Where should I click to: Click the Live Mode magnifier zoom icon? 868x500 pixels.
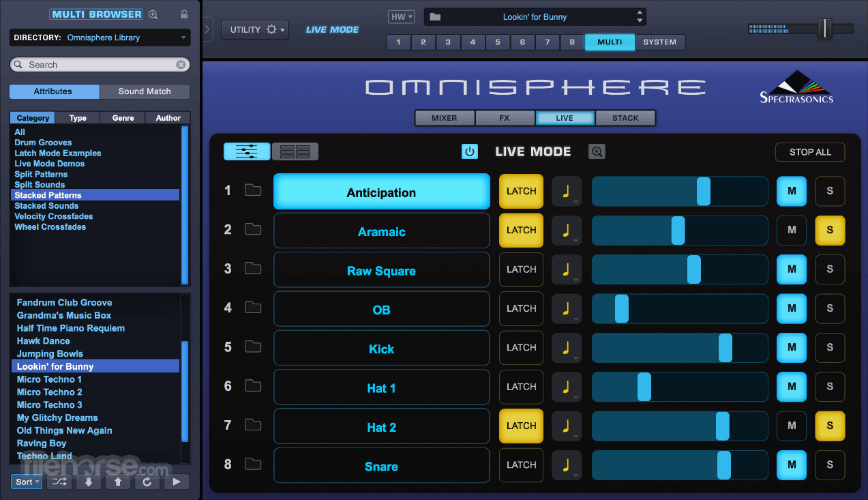point(597,151)
